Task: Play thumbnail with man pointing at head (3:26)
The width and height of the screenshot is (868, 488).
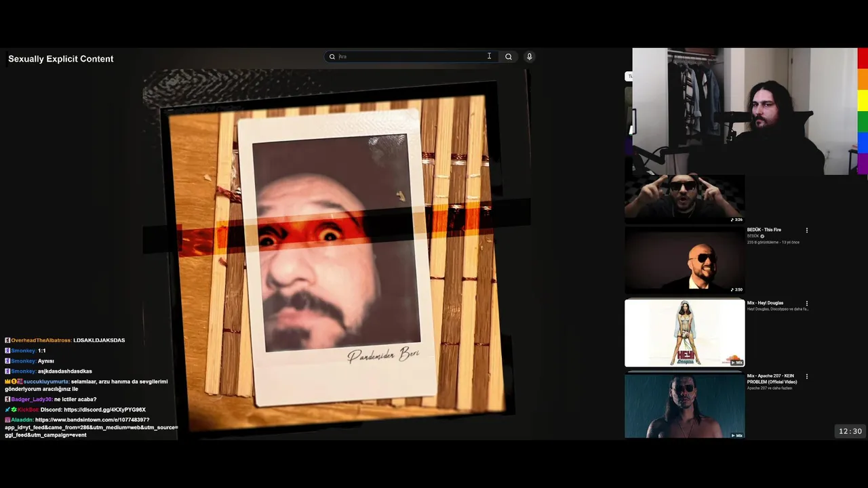Action: (684, 199)
